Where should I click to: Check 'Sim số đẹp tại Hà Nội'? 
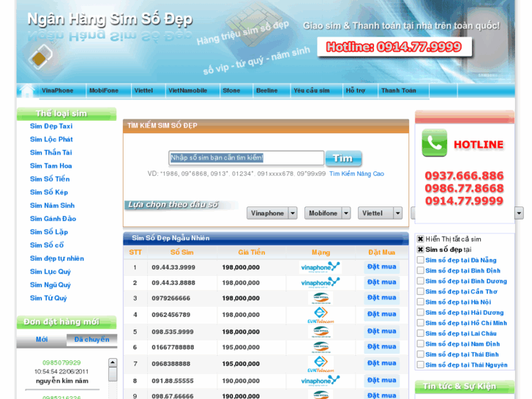420,302
